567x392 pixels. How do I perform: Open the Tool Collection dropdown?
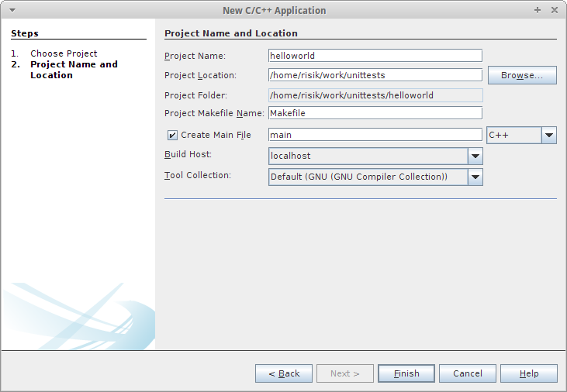[x=475, y=177]
